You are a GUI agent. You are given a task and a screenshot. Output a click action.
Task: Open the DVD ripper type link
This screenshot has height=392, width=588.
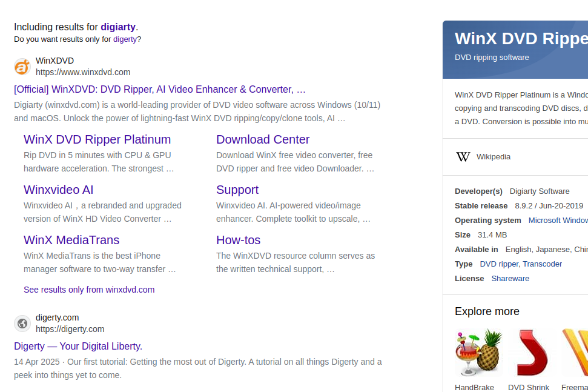click(499, 264)
